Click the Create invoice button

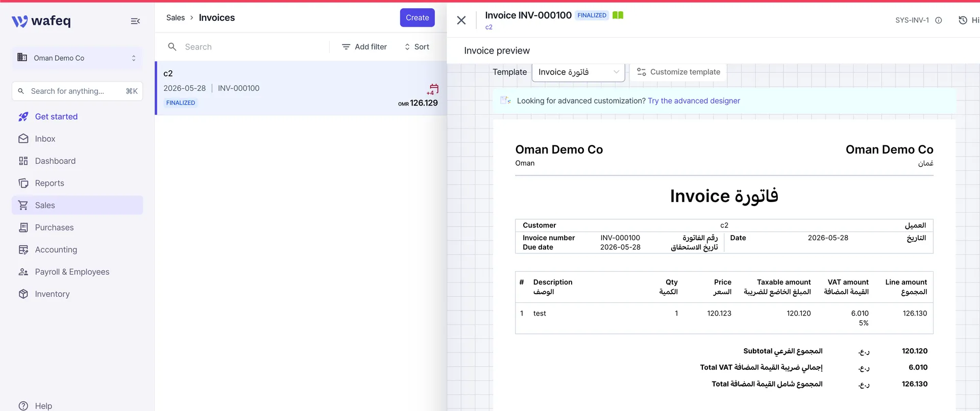(417, 18)
